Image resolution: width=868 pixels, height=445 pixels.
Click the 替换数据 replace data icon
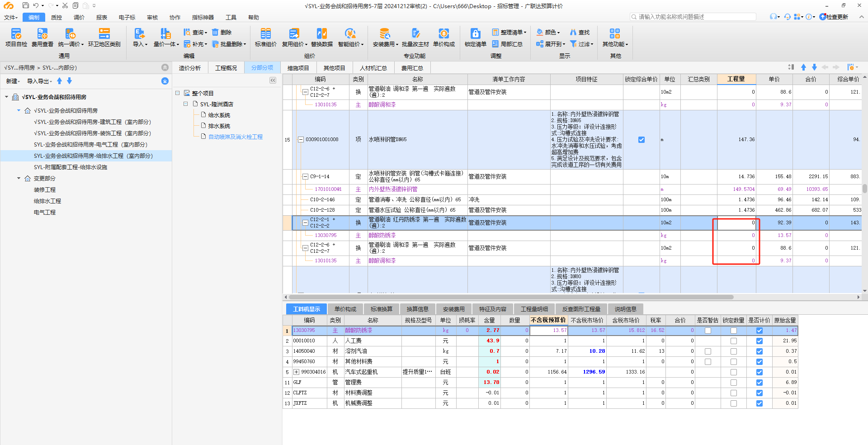tap(322, 33)
